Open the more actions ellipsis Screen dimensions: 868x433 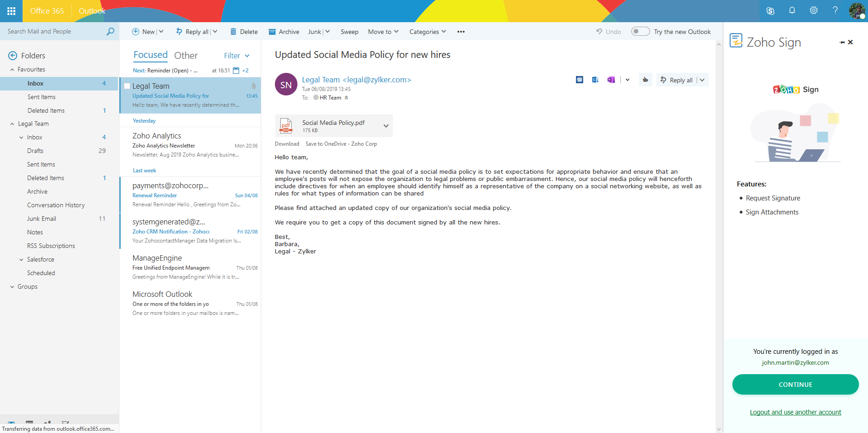[461, 32]
